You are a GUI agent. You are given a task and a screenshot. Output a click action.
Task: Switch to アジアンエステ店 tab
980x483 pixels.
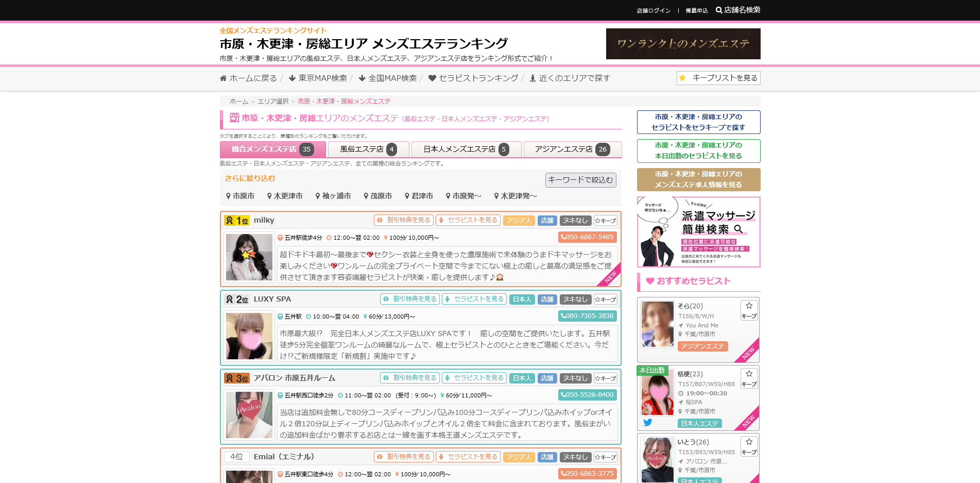pos(573,149)
